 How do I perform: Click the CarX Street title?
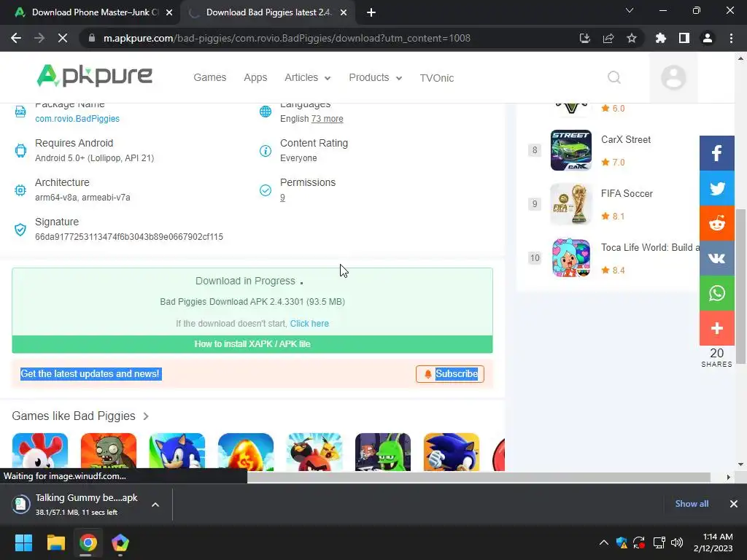625,139
